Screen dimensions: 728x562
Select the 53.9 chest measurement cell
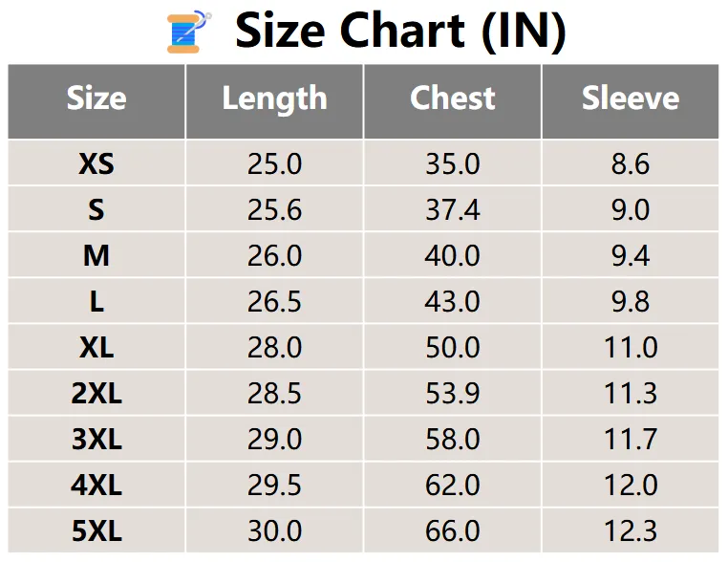(x=453, y=393)
